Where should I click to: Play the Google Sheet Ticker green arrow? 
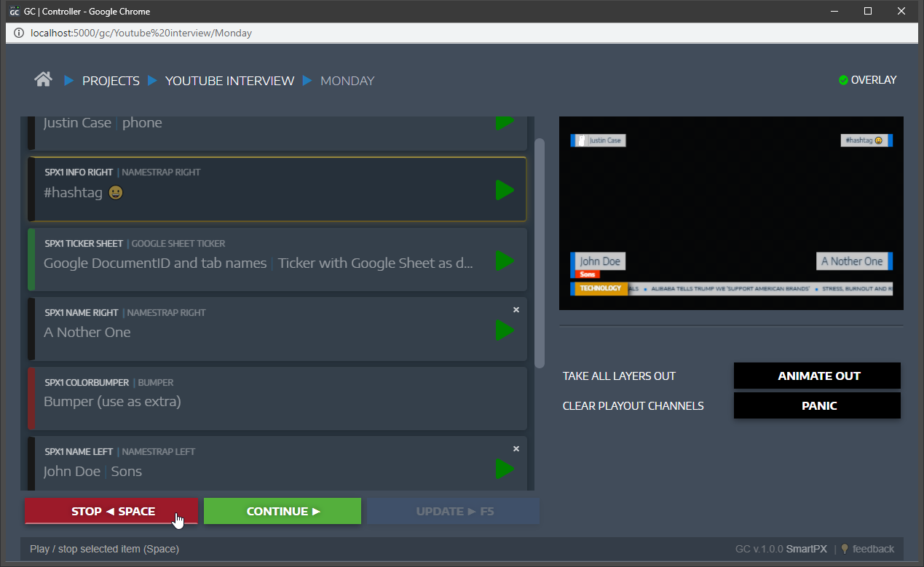[505, 261]
